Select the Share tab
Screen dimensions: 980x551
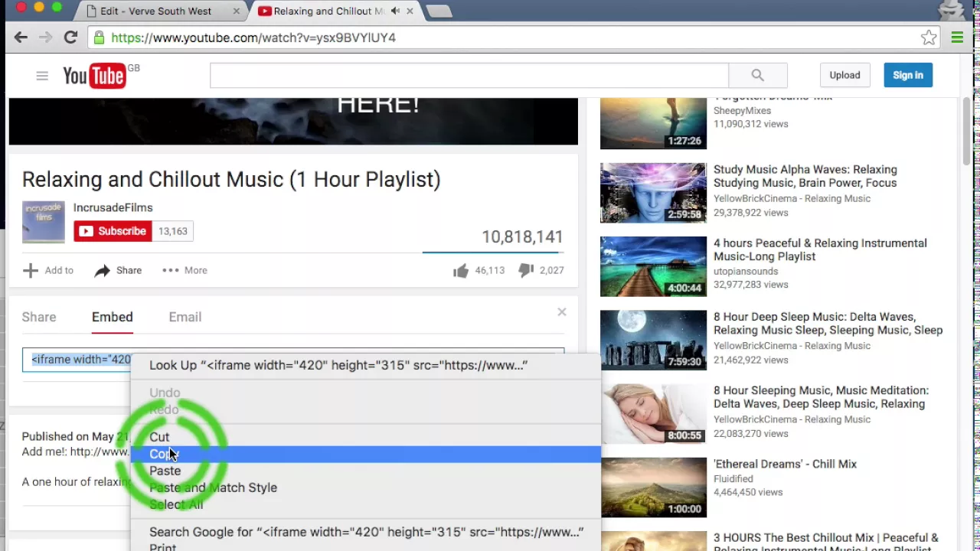pos(39,317)
